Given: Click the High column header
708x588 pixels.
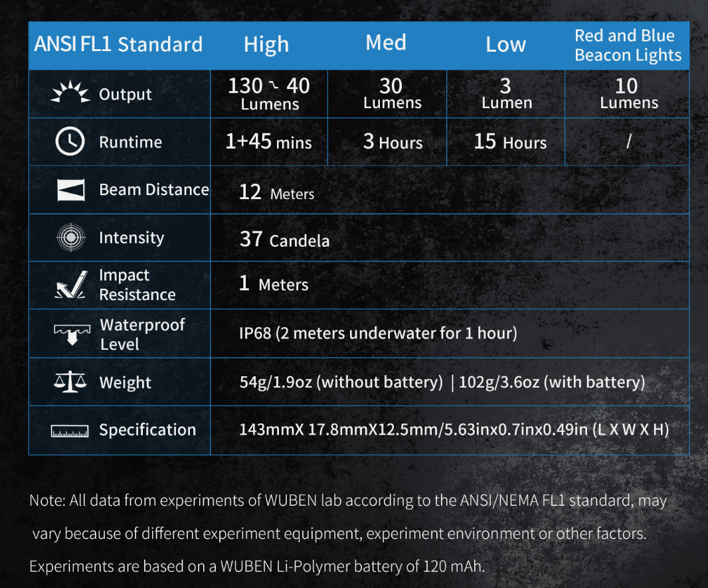Looking at the screenshot, I should 266,44.
